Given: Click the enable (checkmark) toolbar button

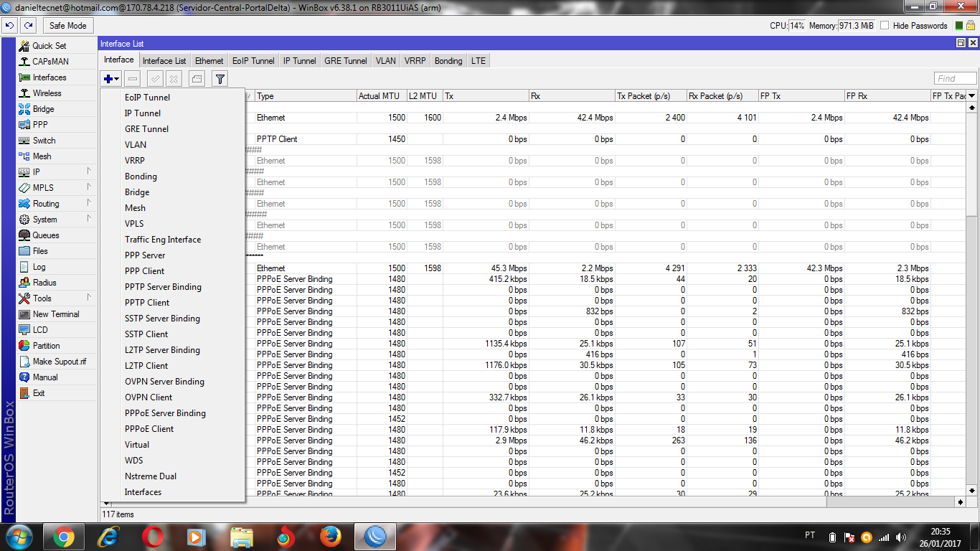Looking at the screenshot, I should pyautogui.click(x=155, y=79).
